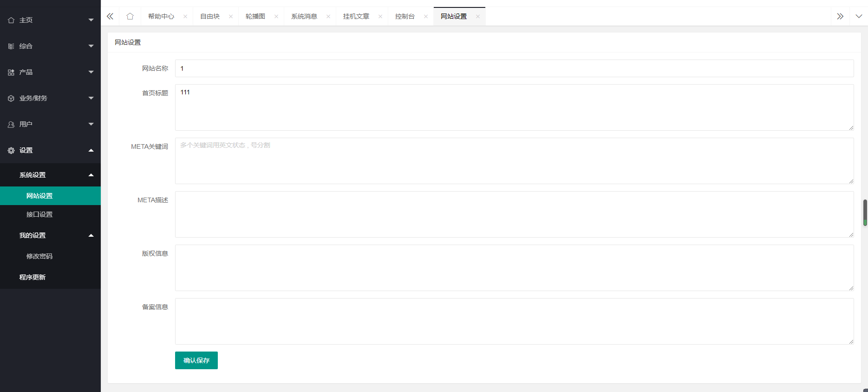
Task: Click the 确认保存 button
Action: [x=196, y=360]
